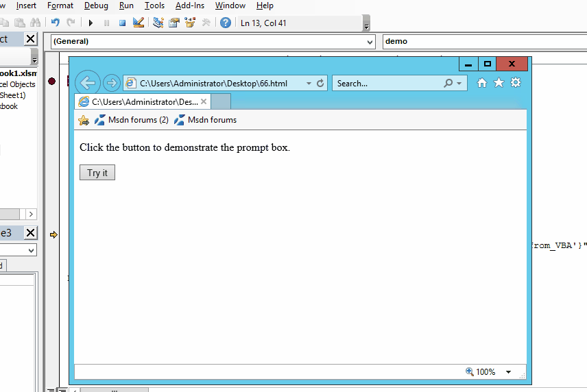Open IE Tools gear icon
The height and width of the screenshot is (392, 587).
tap(516, 83)
